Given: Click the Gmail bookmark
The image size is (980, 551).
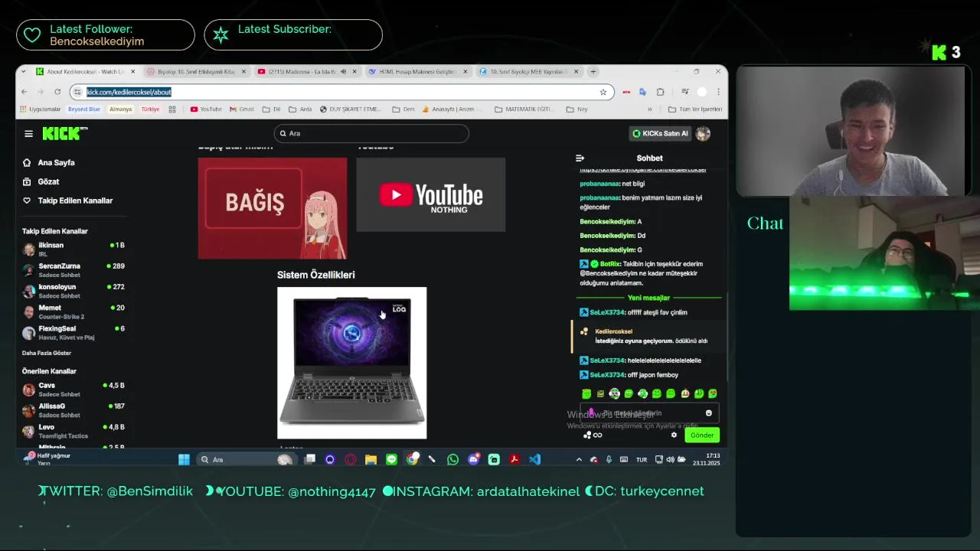Looking at the screenshot, I should 242,109.
